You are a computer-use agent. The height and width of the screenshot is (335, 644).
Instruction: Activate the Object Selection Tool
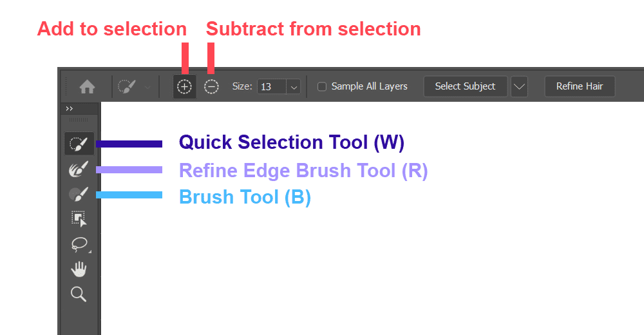pos(79,219)
